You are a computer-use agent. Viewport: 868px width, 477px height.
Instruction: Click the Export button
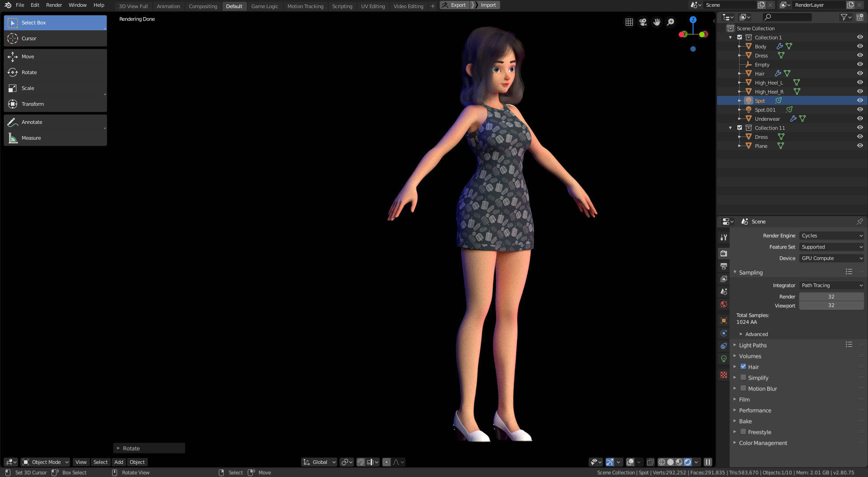point(454,5)
